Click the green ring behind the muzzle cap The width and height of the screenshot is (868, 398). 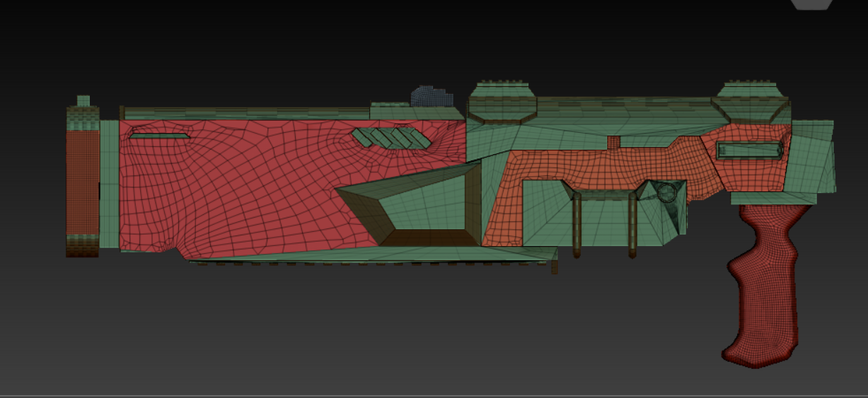[x=109, y=184]
